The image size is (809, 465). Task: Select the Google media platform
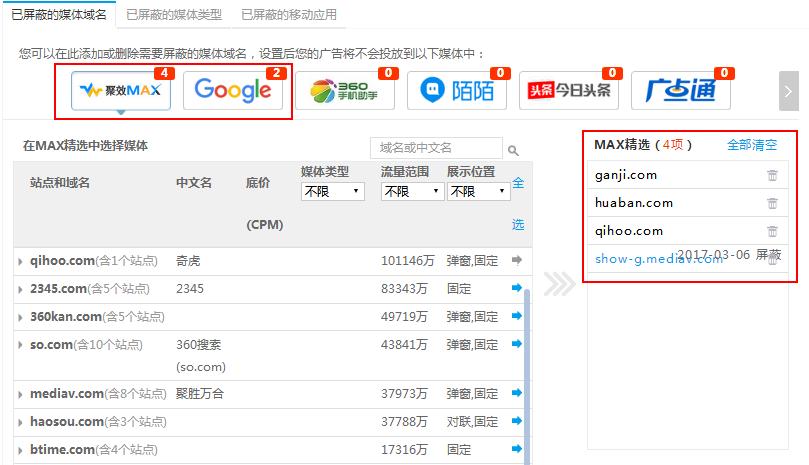coord(233,91)
